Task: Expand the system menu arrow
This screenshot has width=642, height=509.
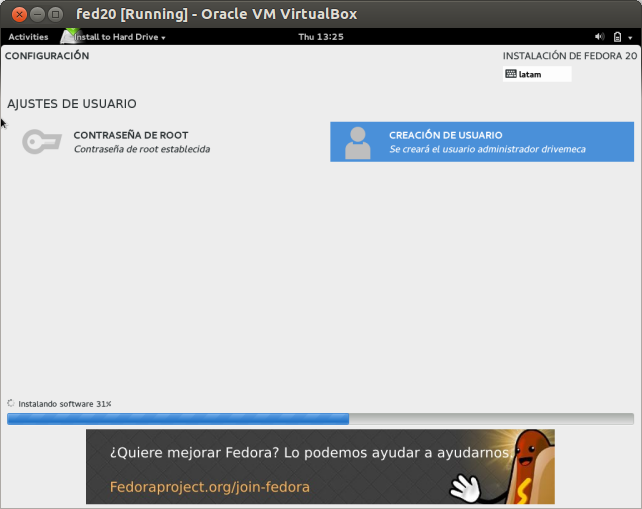Action: [x=630, y=38]
